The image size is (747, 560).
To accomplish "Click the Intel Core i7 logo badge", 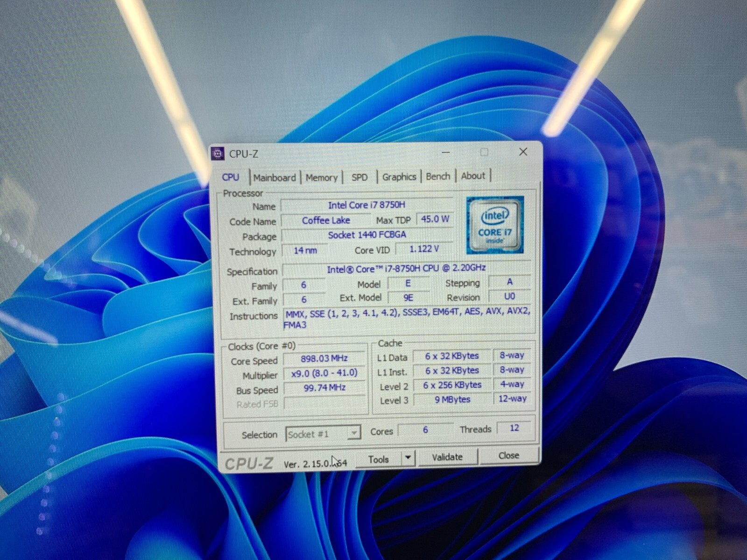I will [x=495, y=225].
